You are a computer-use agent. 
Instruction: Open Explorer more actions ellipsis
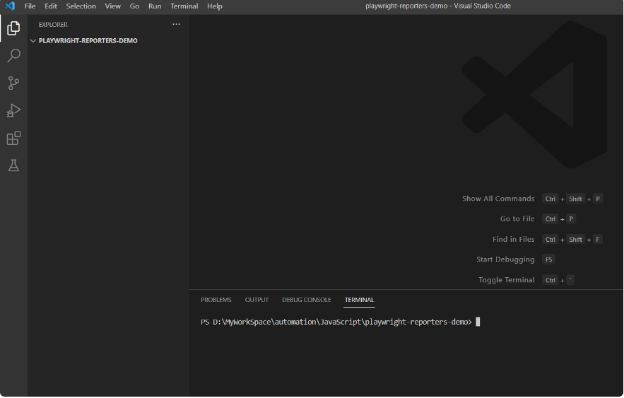click(176, 24)
